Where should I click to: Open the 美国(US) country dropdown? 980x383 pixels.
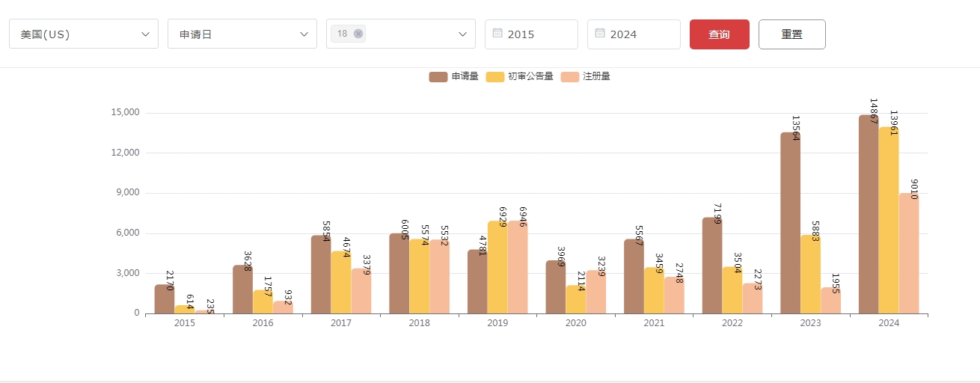(84, 34)
